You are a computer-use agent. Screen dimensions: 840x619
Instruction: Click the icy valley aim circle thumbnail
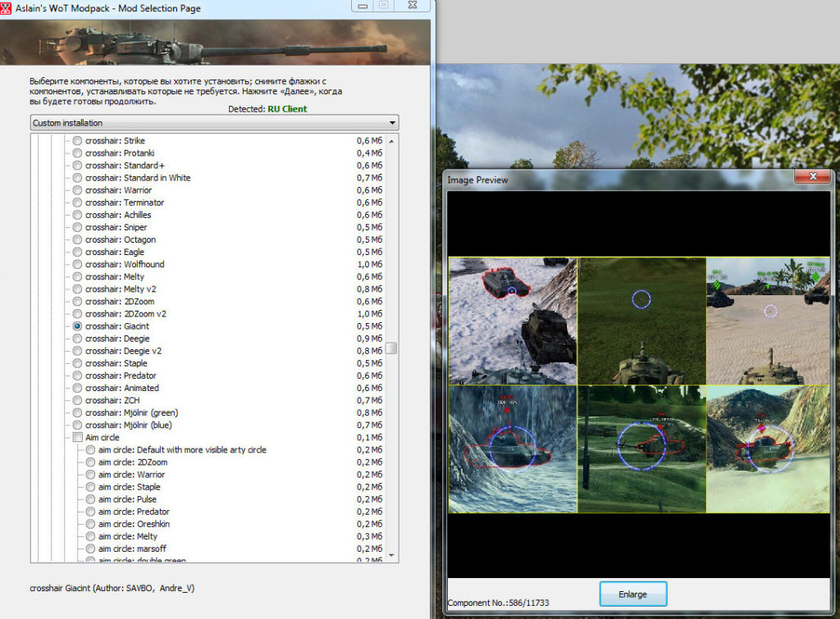coord(513,448)
